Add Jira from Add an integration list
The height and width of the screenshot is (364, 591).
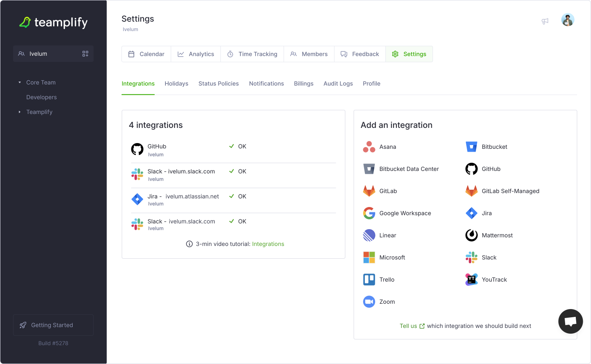[472, 213]
